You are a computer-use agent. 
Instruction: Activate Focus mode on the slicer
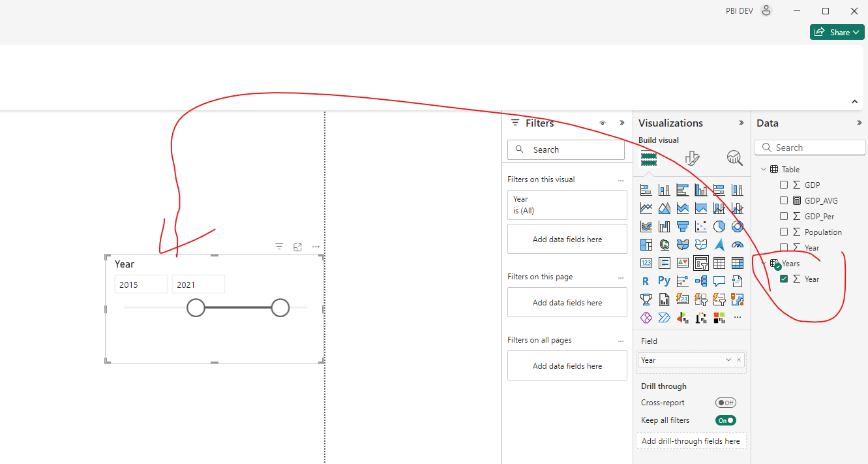click(x=297, y=247)
